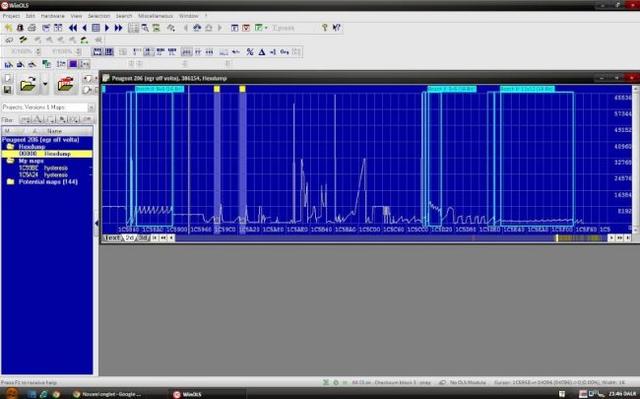Click the first percent stepper in third toolbar
This screenshot has height=399, width=640.
click(x=38, y=52)
